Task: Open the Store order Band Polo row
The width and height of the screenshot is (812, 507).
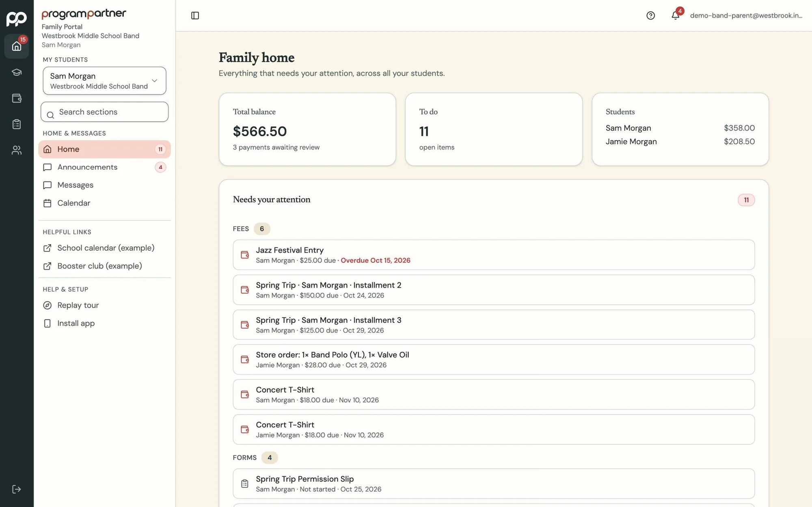Action: tap(494, 360)
